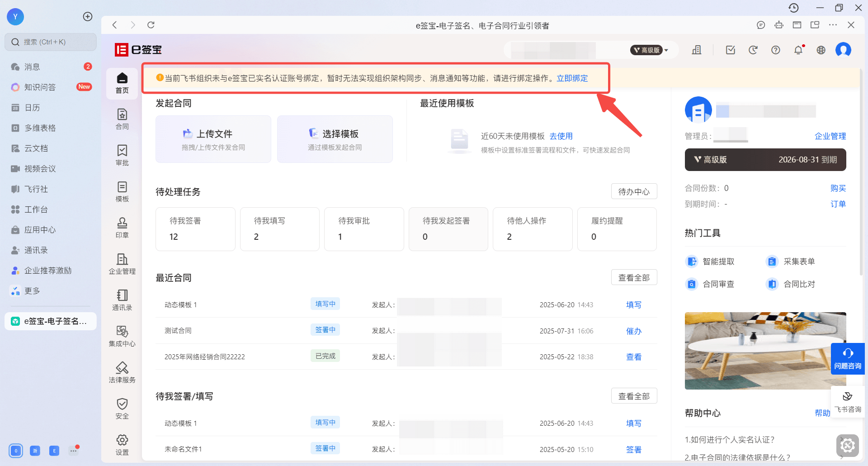Image resolution: width=868 pixels, height=466 pixels.
Task: Click the Feishu plus add icon
Action: tap(88, 16)
